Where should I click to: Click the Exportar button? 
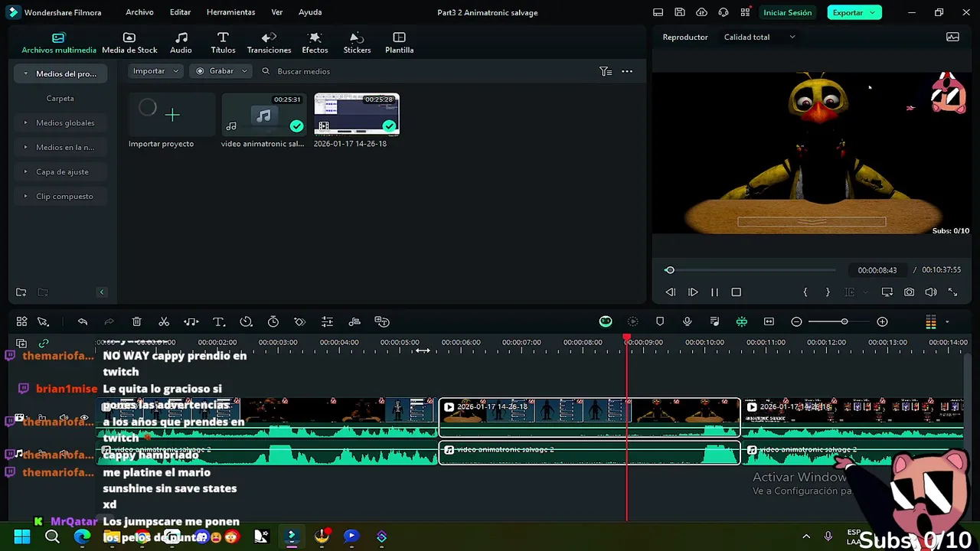click(848, 12)
